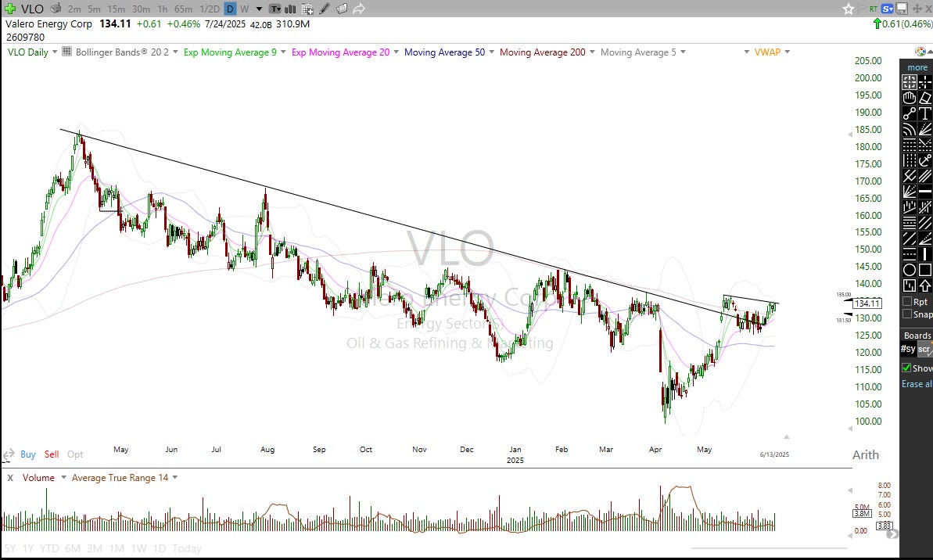
Task: Select the rectangle drawing tool
Action: [925, 270]
